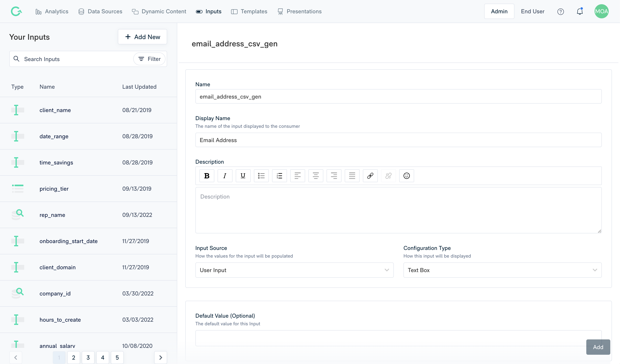The image size is (620, 364).
Task: Insert a bulleted list
Action: point(261,176)
